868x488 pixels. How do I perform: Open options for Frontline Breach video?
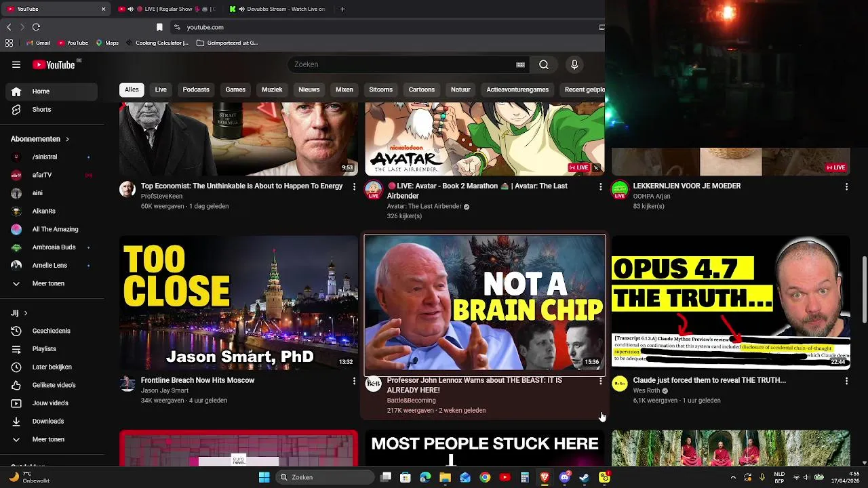[354, 381]
